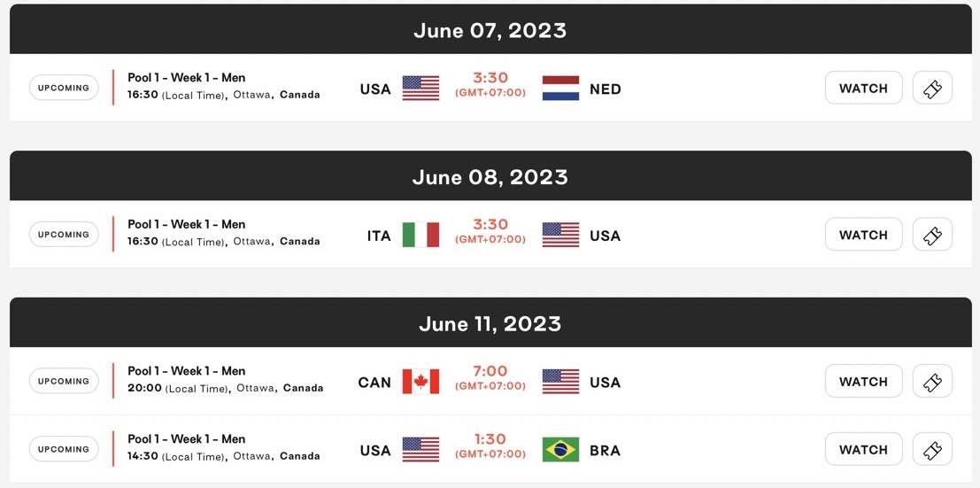Watch the CAN vs USA match
The image size is (980, 488).
coord(864,381)
